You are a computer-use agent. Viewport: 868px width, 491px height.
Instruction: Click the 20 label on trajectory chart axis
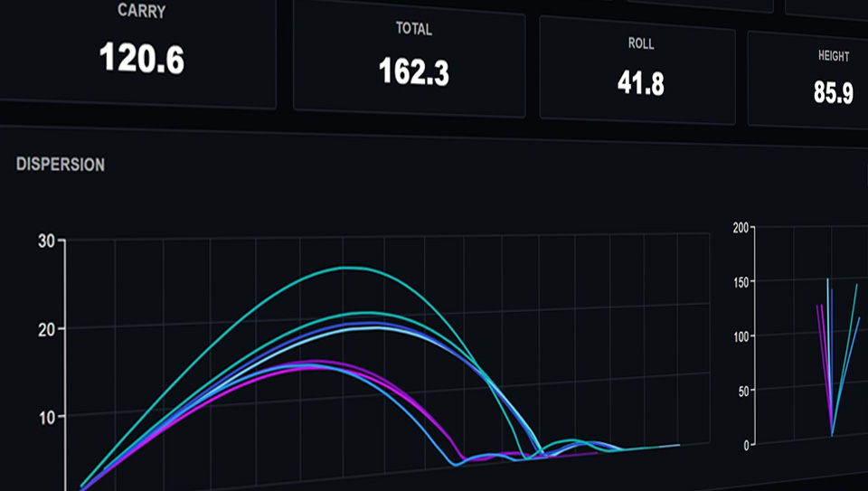[47, 330]
